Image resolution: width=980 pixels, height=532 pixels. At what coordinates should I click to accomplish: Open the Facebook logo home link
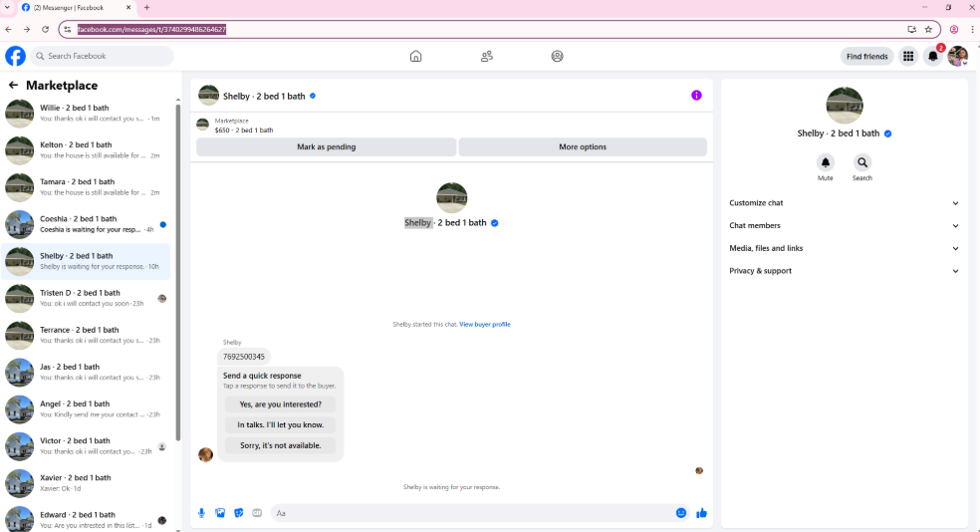(x=16, y=56)
